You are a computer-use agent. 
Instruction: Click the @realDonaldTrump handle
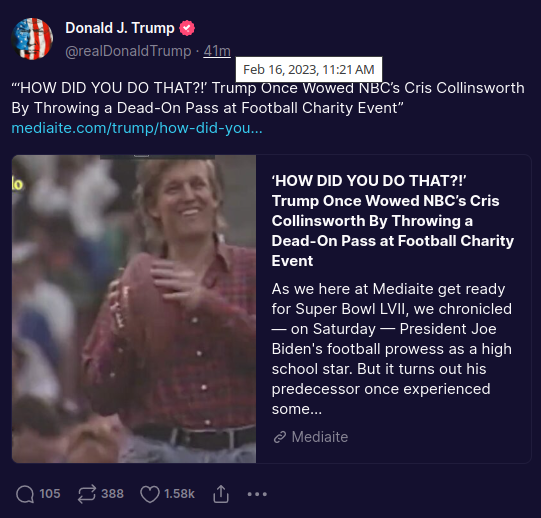128,51
